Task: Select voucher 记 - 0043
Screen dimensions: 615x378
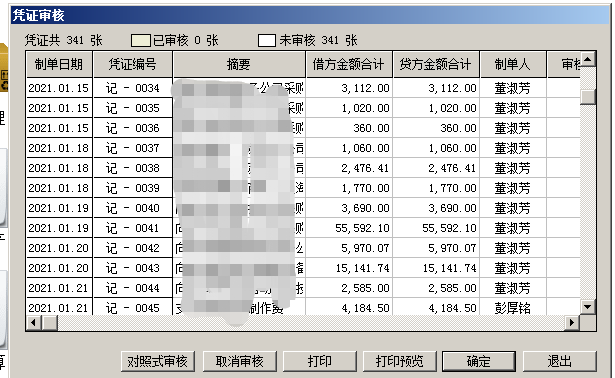Action: pos(133,268)
